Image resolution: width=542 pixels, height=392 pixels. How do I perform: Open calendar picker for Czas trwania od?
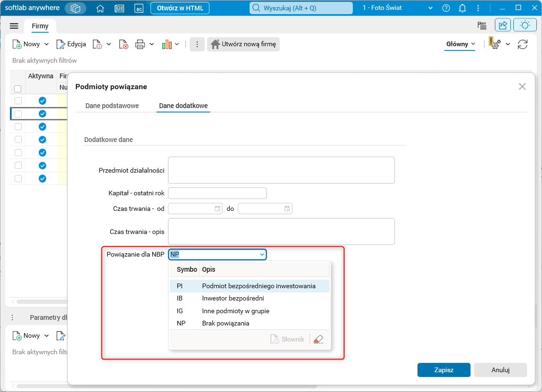coord(217,209)
